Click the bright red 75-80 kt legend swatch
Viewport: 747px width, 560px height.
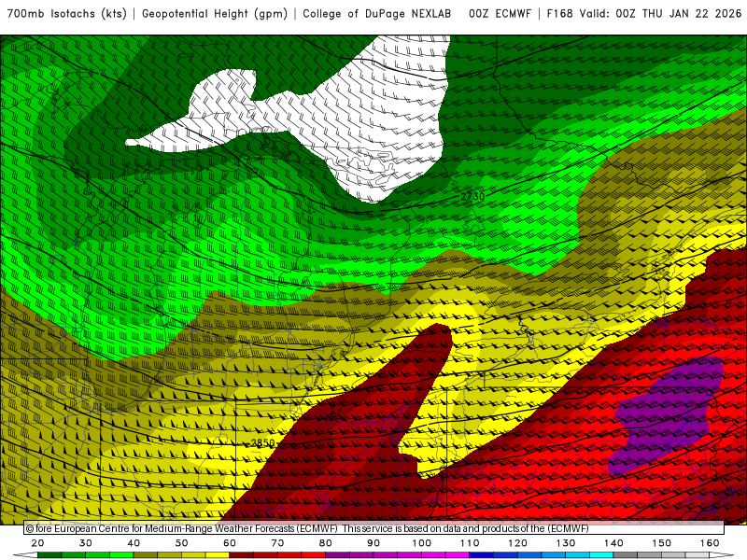coord(314,554)
